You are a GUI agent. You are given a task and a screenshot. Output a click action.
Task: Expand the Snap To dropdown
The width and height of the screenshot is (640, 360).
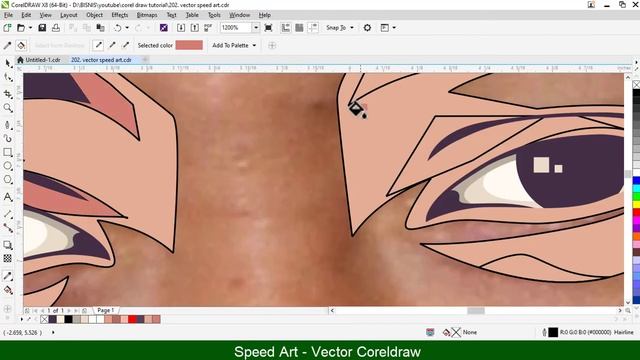point(352,28)
